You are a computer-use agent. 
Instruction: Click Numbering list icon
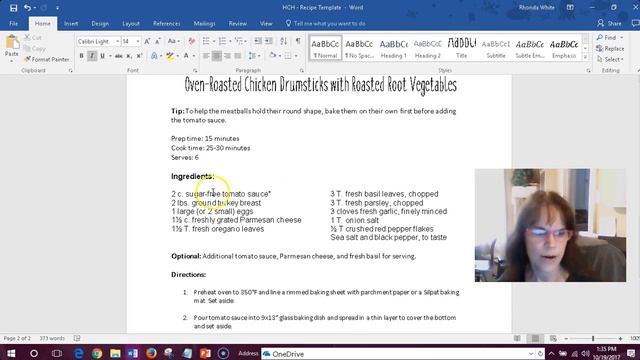pyautogui.click(x=222, y=41)
